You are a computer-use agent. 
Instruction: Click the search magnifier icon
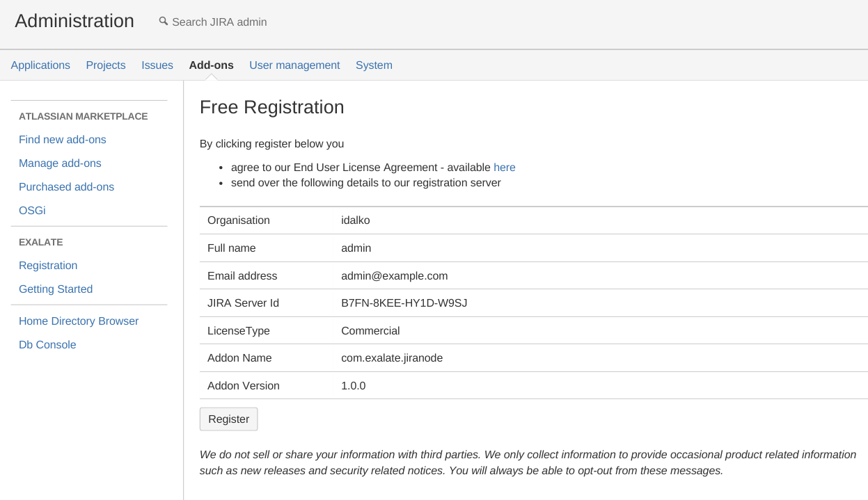tap(164, 22)
